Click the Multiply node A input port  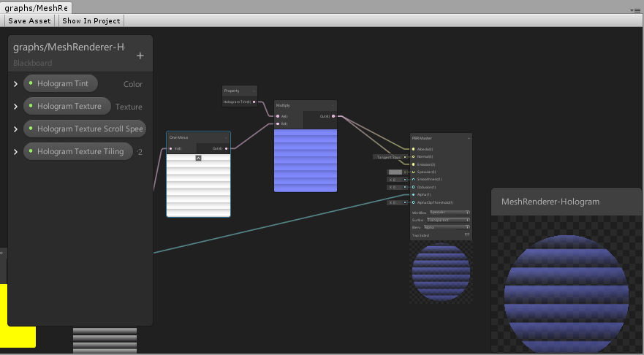(x=278, y=116)
